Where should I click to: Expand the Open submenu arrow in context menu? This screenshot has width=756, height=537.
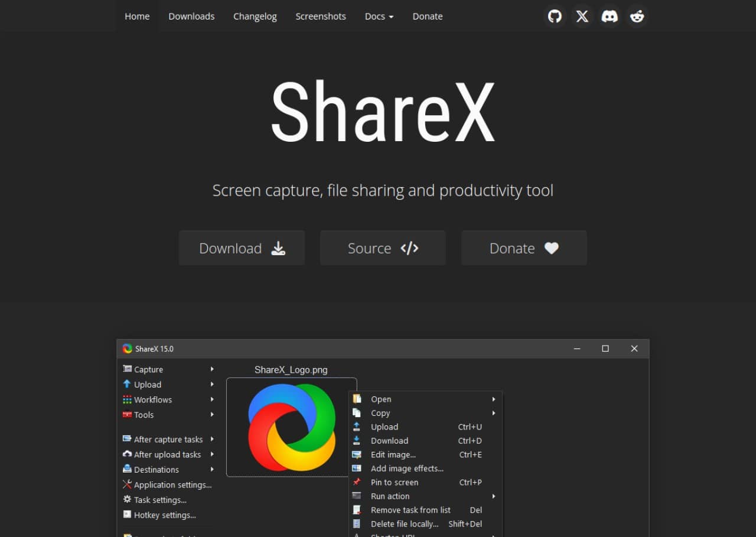(493, 399)
